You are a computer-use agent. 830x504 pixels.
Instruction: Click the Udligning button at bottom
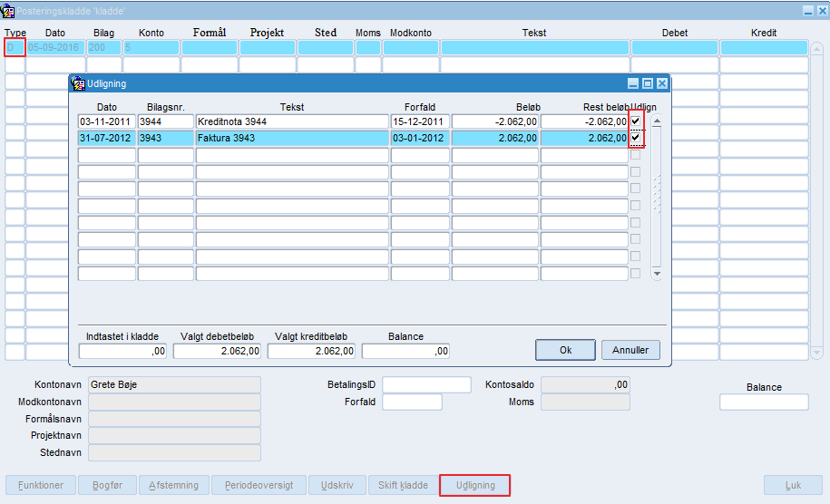pyautogui.click(x=475, y=485)
